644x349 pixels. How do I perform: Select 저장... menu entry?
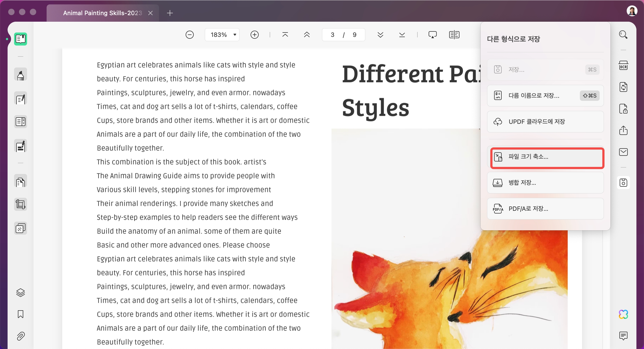pos(545,70)
